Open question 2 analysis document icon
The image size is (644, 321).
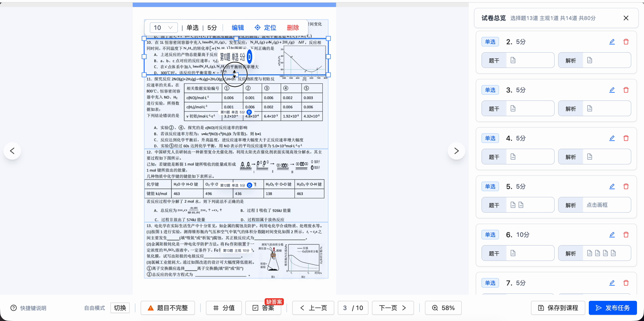590,60
